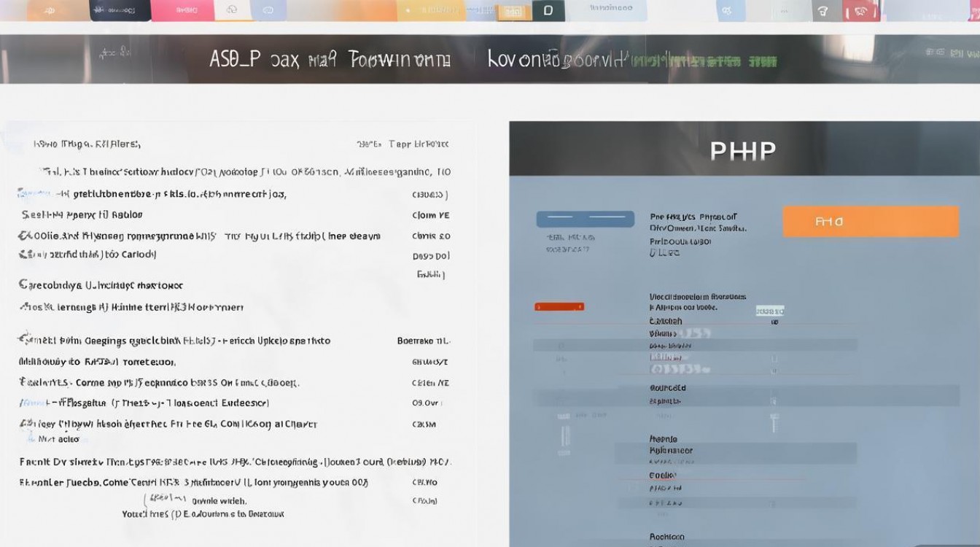The width and height of the screenshot is (980, 547).
Task: Click the green text in the dark banner
Action: pos(704,61)
